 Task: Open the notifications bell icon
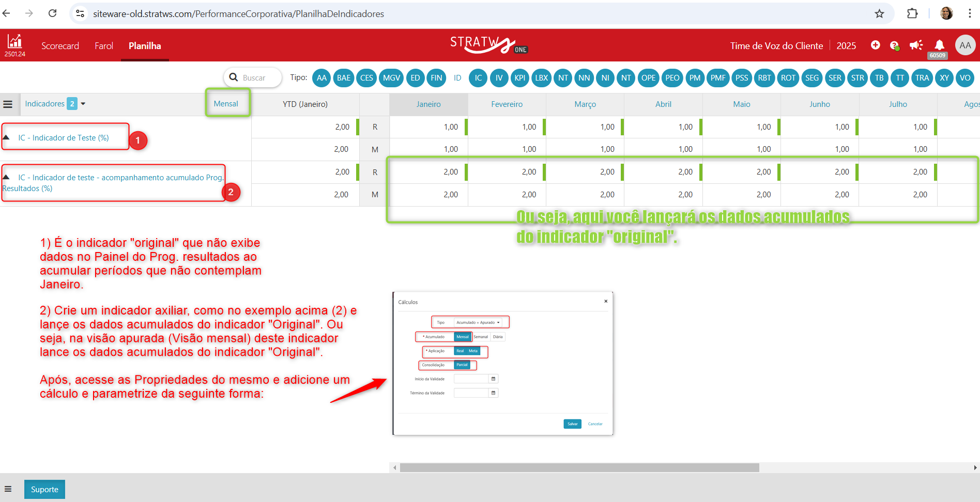(x=939, y=45)
